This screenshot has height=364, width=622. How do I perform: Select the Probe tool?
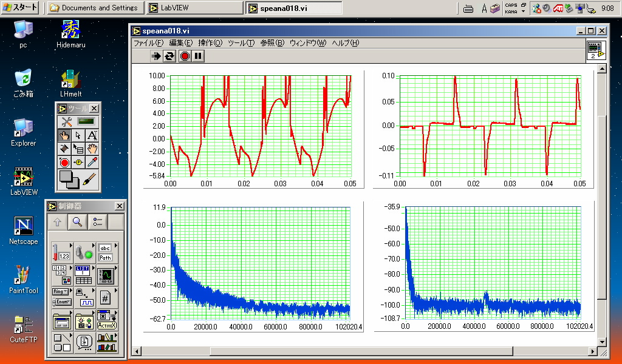[x=78, y=163]
